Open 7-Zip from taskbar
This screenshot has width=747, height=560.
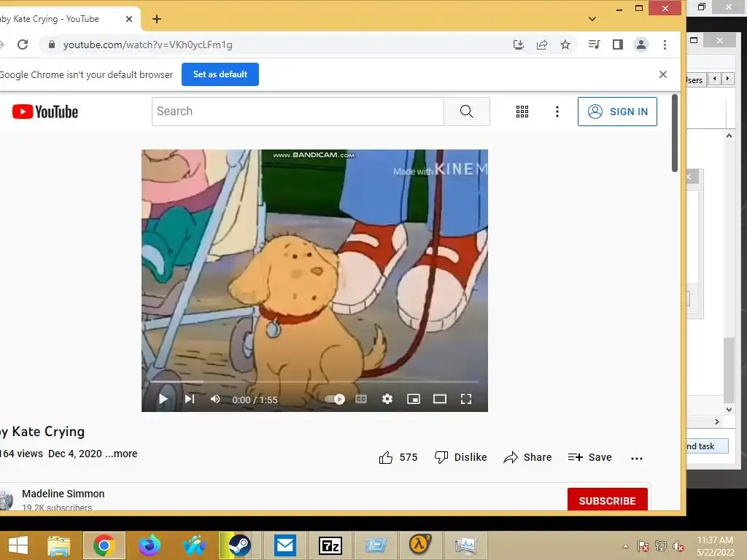[330, 545]
